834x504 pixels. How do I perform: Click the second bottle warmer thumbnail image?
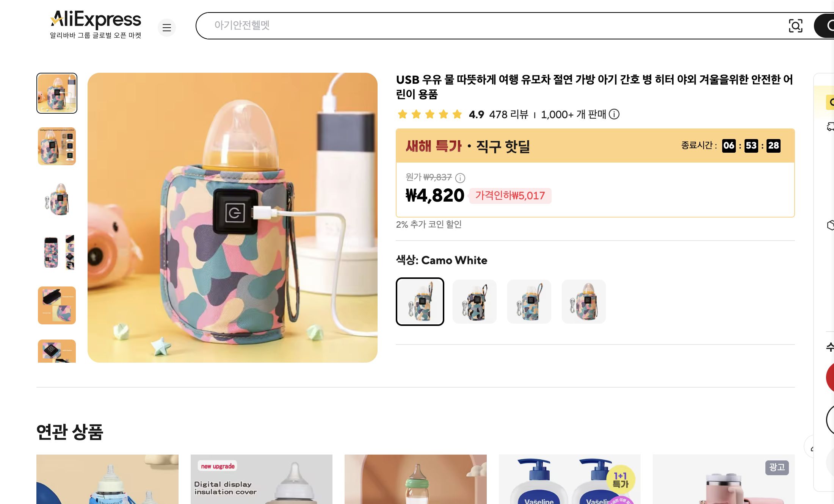(x=56, y=147)
